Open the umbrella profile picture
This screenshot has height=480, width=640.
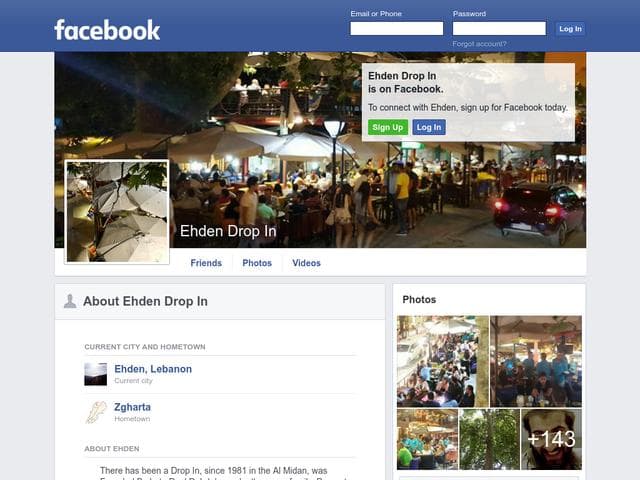(117, 211)
